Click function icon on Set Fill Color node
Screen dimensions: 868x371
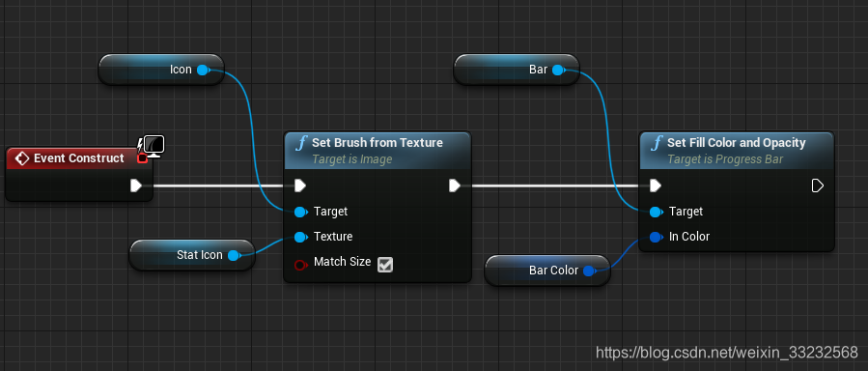click(x=657, y=144)
